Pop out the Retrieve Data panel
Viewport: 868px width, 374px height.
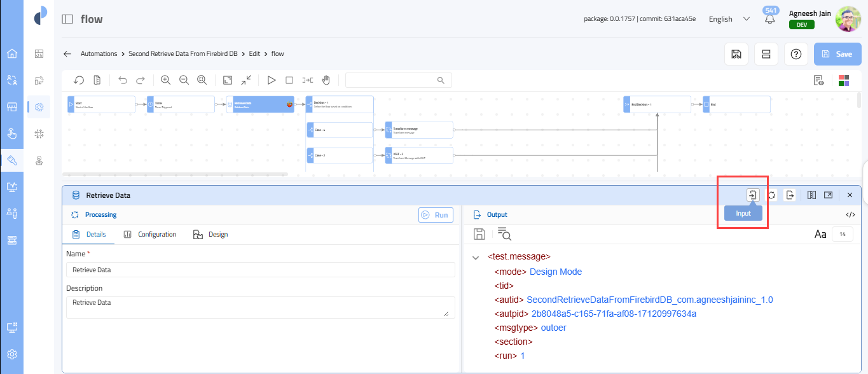point(829,195)
